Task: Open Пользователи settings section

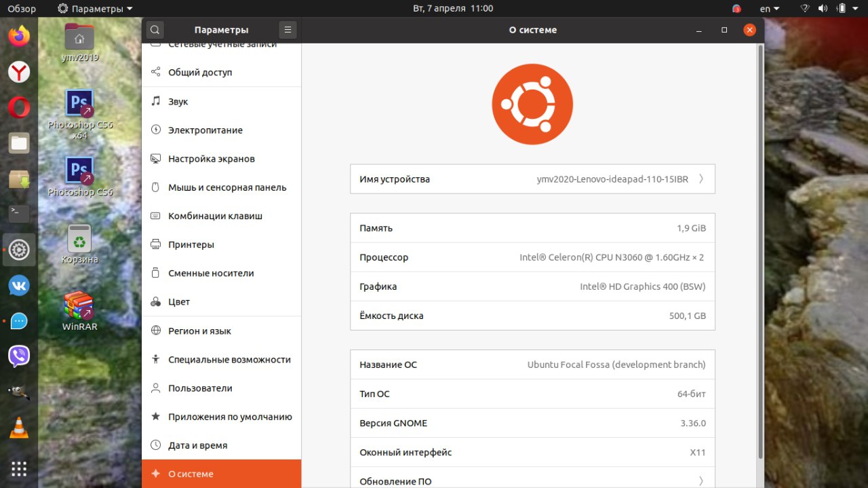Action: pos(222,388)
